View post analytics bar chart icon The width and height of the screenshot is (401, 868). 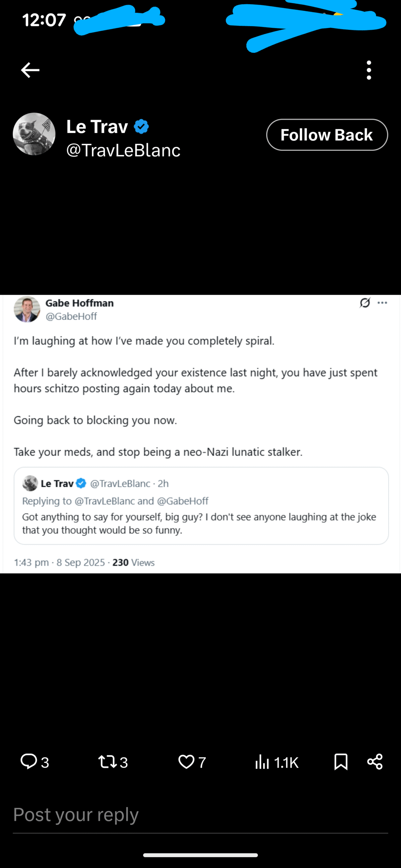(262, 762)
